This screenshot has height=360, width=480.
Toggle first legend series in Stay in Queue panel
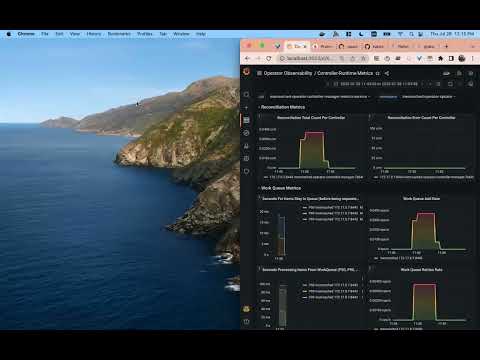(332, 207)
